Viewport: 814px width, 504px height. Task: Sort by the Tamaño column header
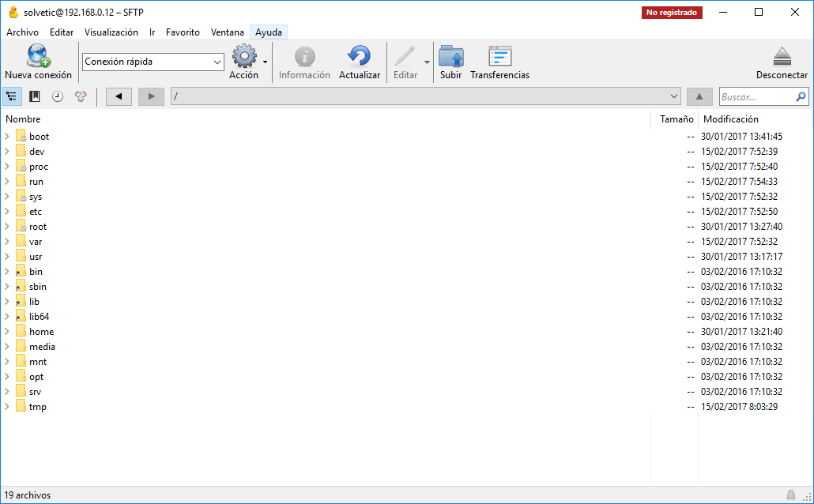click(x=675, y=118)
